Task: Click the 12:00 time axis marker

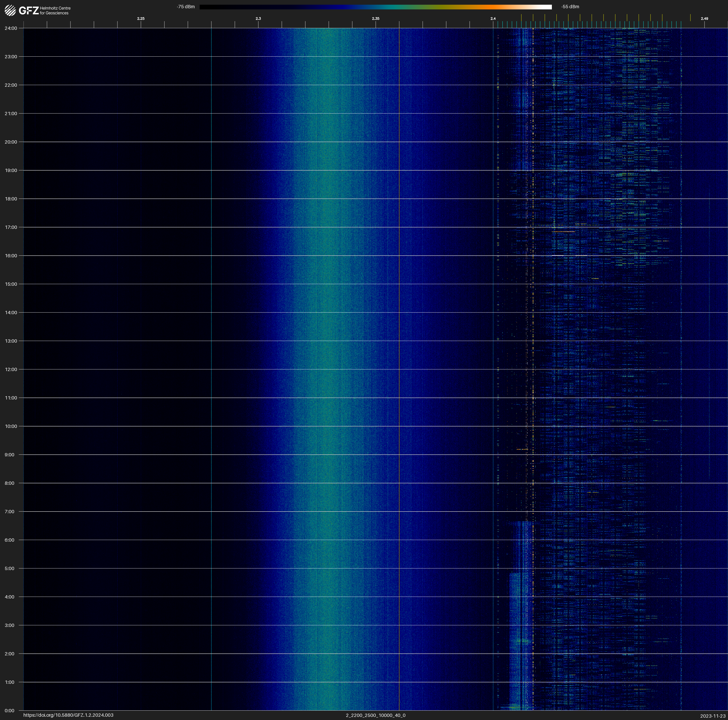Action: click(x=11, y=369)
